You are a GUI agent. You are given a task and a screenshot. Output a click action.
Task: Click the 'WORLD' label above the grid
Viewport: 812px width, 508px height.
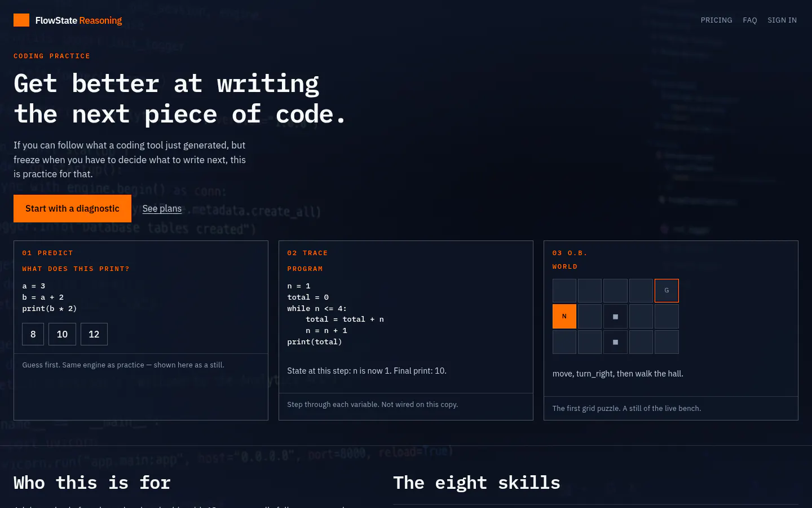[x=565, y=266]
